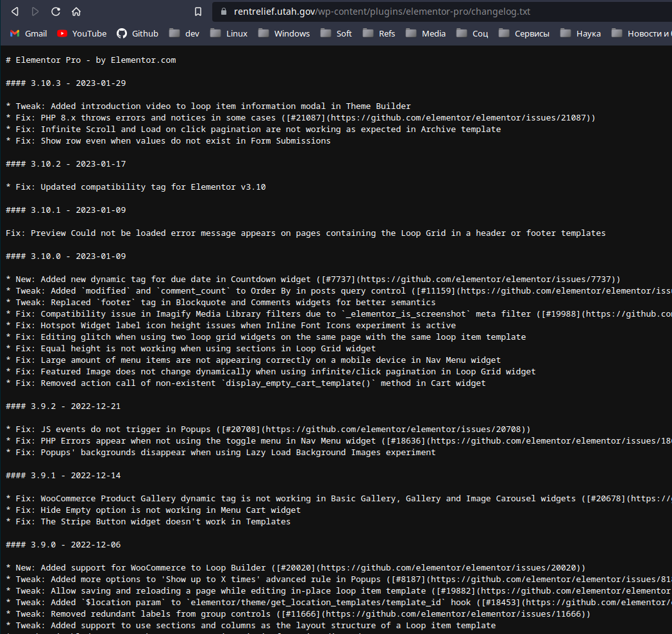
Task: Reload the page with the refresh icon
Action: click(x=56, y=12)
